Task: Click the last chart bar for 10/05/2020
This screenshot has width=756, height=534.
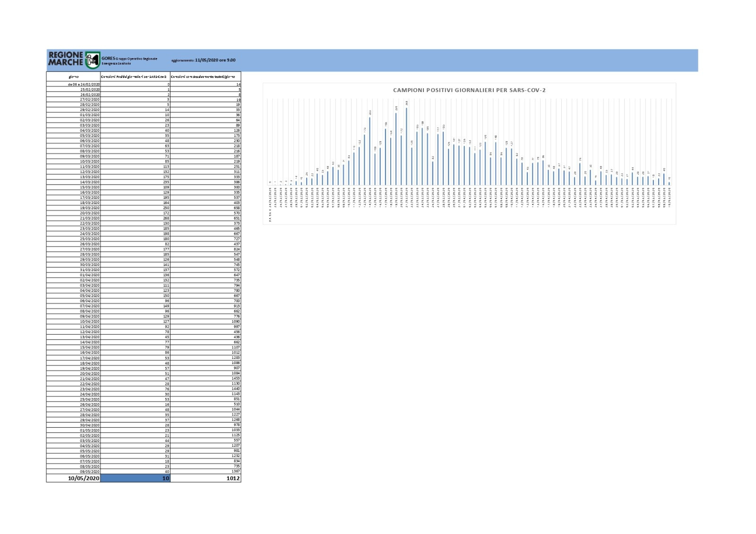Action: (669, 184)
